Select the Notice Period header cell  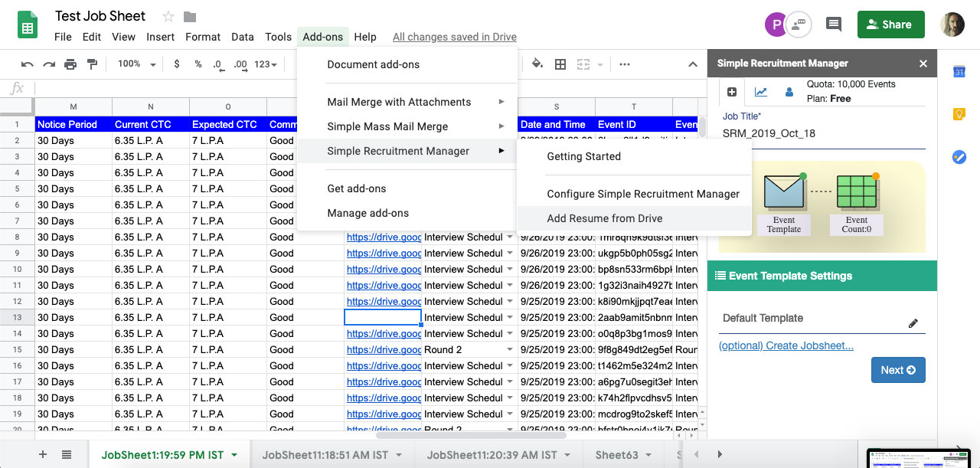[x=73, y=124]
